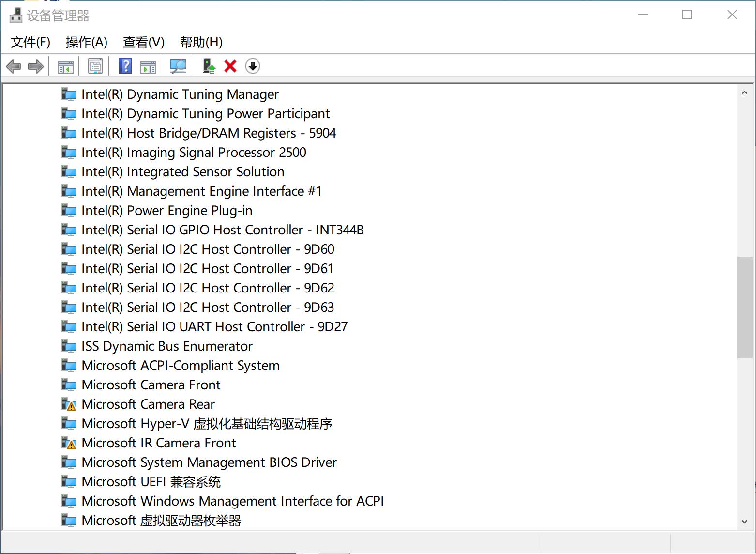The image size is (756, 554).
Task: Click the warning icon beside Microsoft Camera Rear
Action: 69,404
